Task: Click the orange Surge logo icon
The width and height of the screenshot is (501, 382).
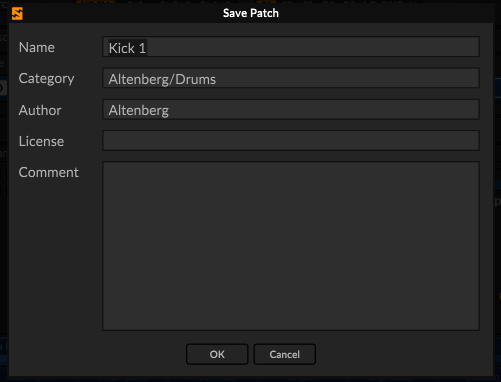Action: click(17, 14)
